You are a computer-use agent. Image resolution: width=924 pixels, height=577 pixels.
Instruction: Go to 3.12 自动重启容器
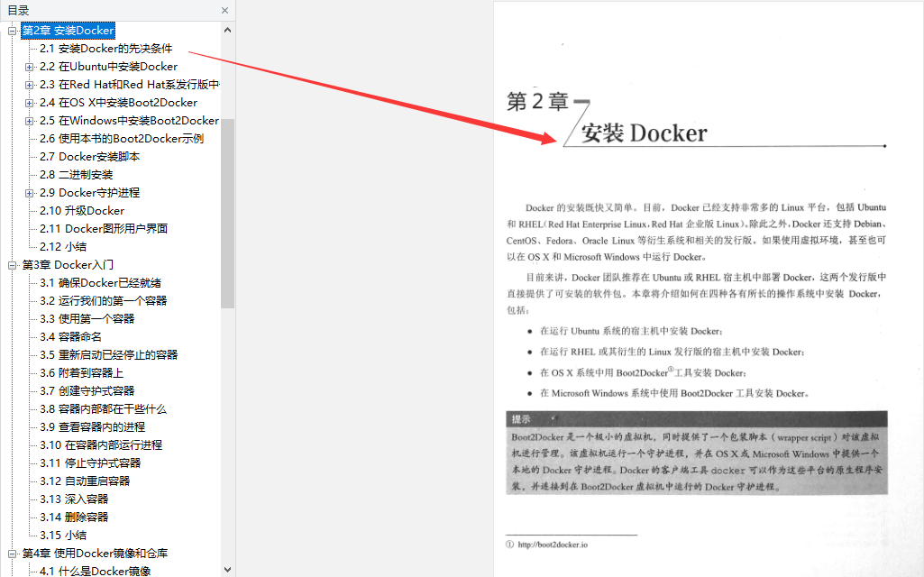pyautogui.click(x=85, y=481)
